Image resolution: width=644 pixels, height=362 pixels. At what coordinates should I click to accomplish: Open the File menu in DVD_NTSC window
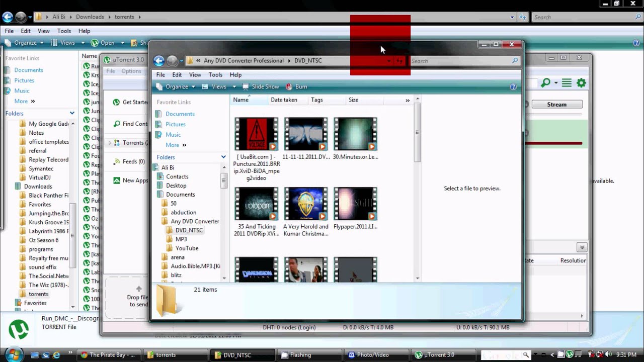pos(160,75)
